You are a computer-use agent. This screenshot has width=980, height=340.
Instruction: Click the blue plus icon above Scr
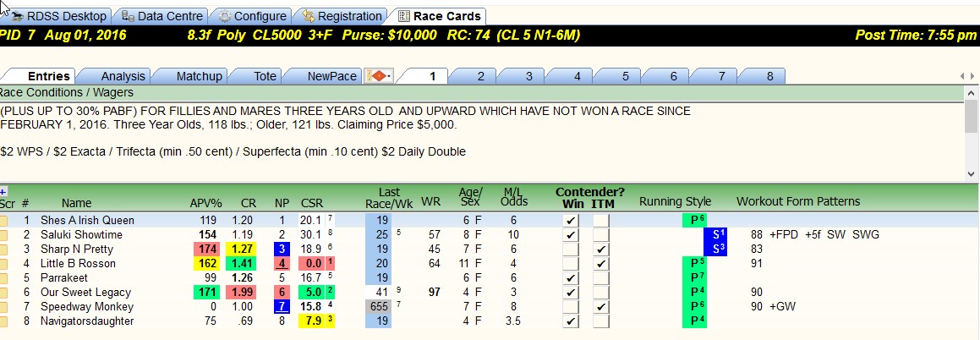click(x=3, y=192)
